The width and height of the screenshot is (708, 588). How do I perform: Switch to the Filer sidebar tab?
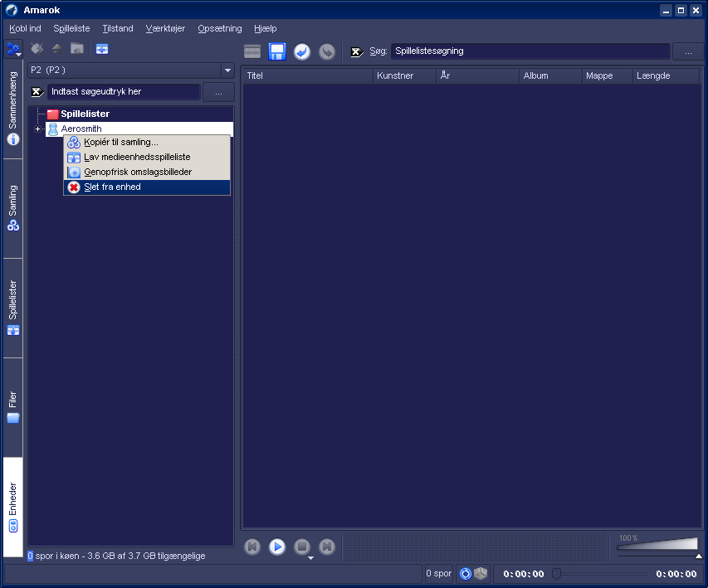click(x=13, y=407)
